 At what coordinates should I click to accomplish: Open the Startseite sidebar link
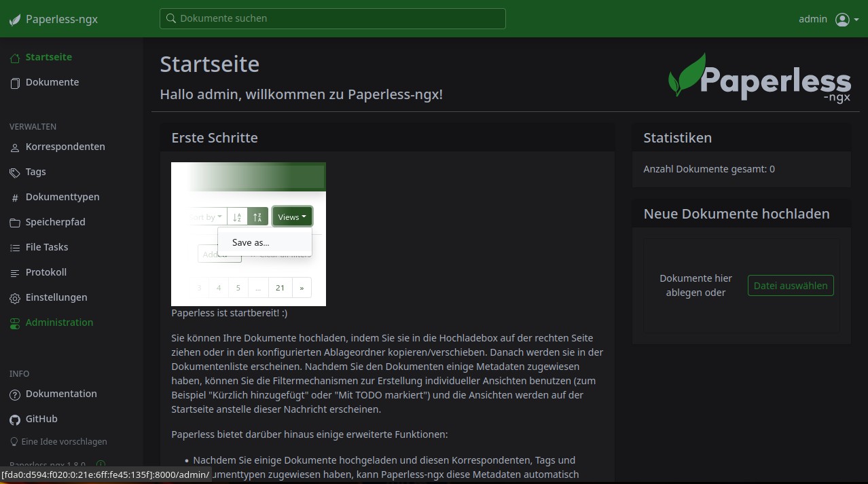click(x=49, y=58)
